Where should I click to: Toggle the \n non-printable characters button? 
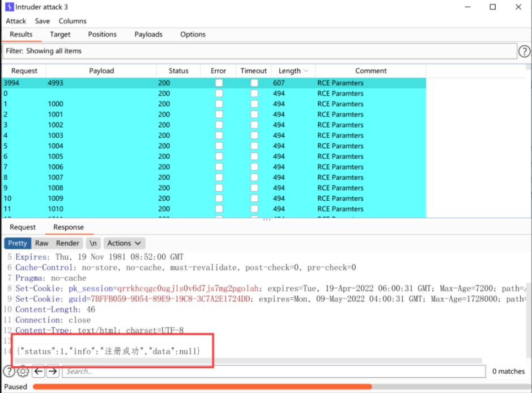[93, 243]
